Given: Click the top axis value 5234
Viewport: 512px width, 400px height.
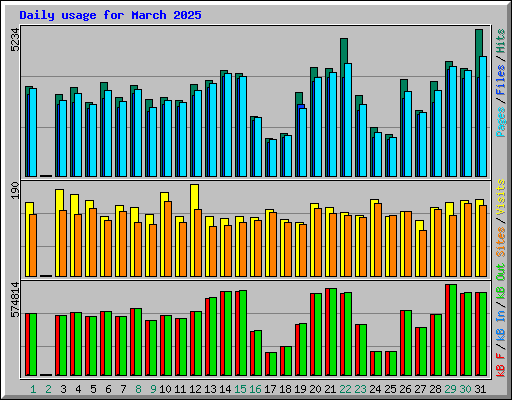Looking at the screenshot, I should [15, 40].
